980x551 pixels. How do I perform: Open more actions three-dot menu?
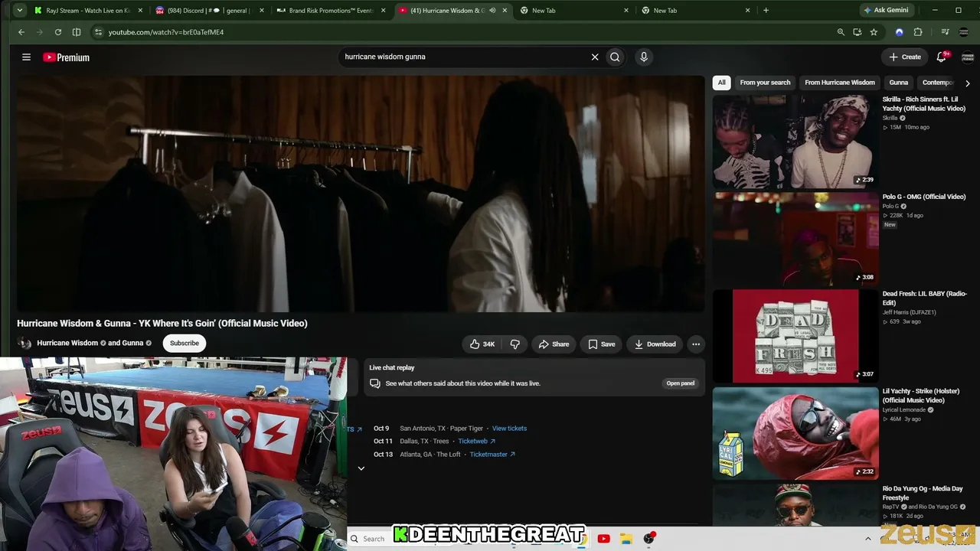click(x=696, y=344)
